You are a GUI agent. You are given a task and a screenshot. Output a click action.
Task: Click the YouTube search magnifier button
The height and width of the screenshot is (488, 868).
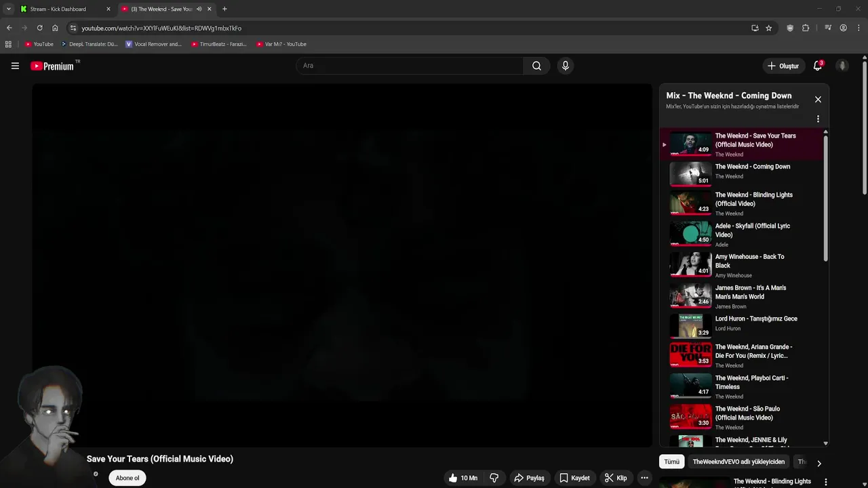click(536, 66)
